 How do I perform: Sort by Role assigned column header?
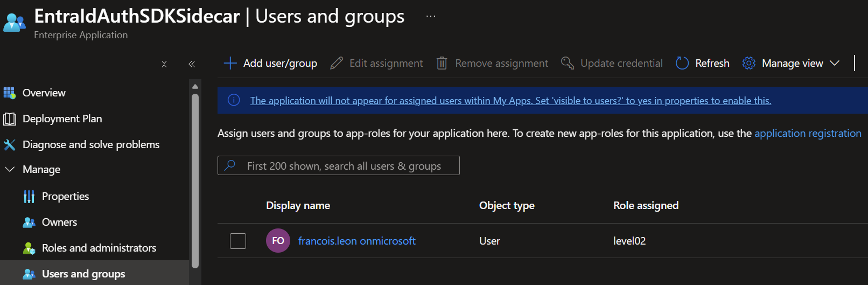[x=646, y=205]
